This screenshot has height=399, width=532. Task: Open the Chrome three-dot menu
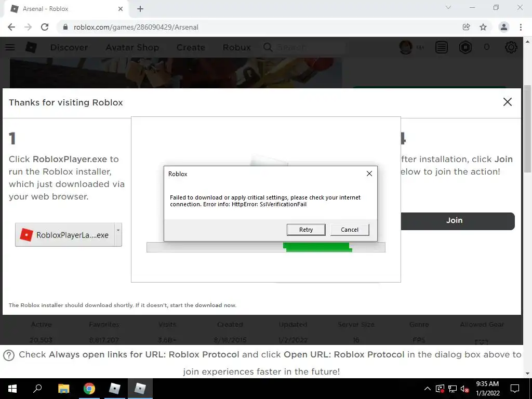coord(521,27)
